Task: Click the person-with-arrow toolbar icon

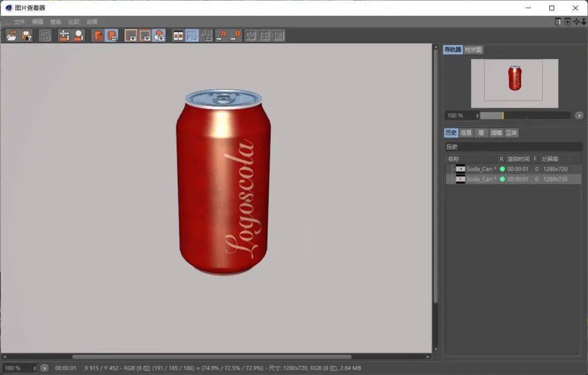Action: (79, 36)
